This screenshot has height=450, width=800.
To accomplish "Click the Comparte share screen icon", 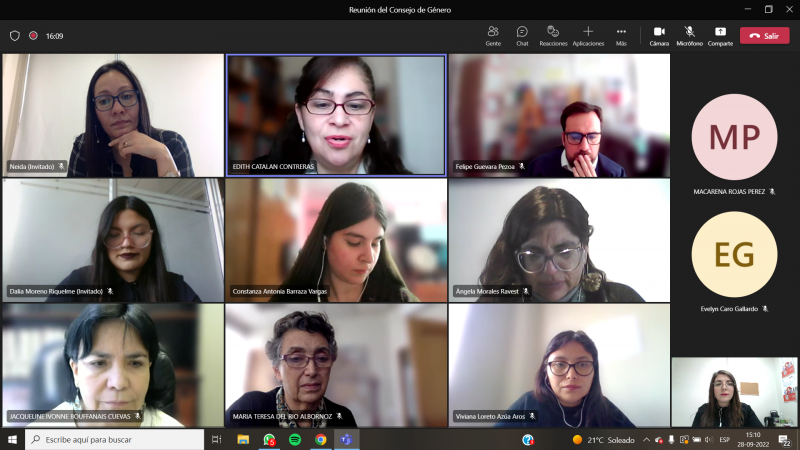I will click(x=720, y=32).
